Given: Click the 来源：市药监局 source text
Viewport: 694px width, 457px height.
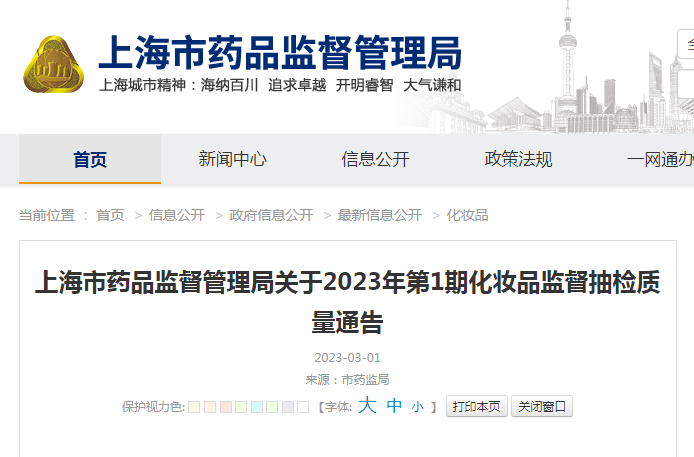Looking at the screenshot, I should click(347, 380).
